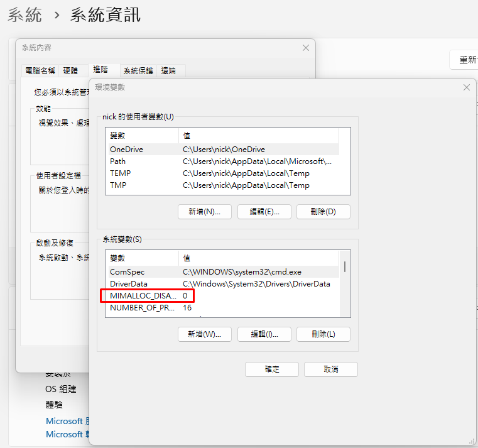Switch to the 系統保護 tab
The height and width of the screenshot is (448, 478).
[x=138, y=71]
